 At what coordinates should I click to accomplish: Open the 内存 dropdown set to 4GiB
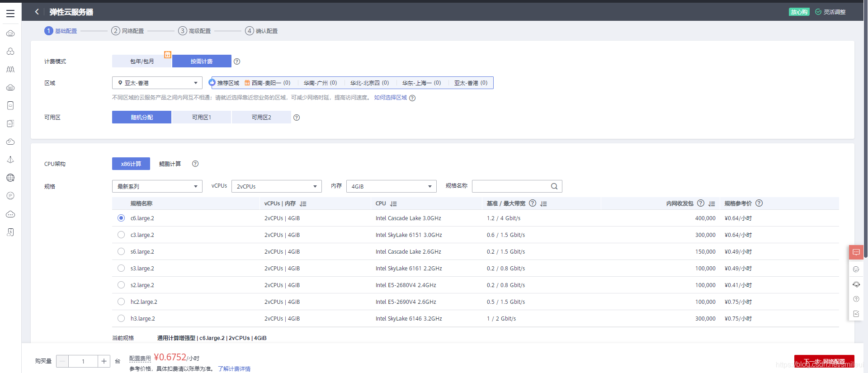(392, 186)
